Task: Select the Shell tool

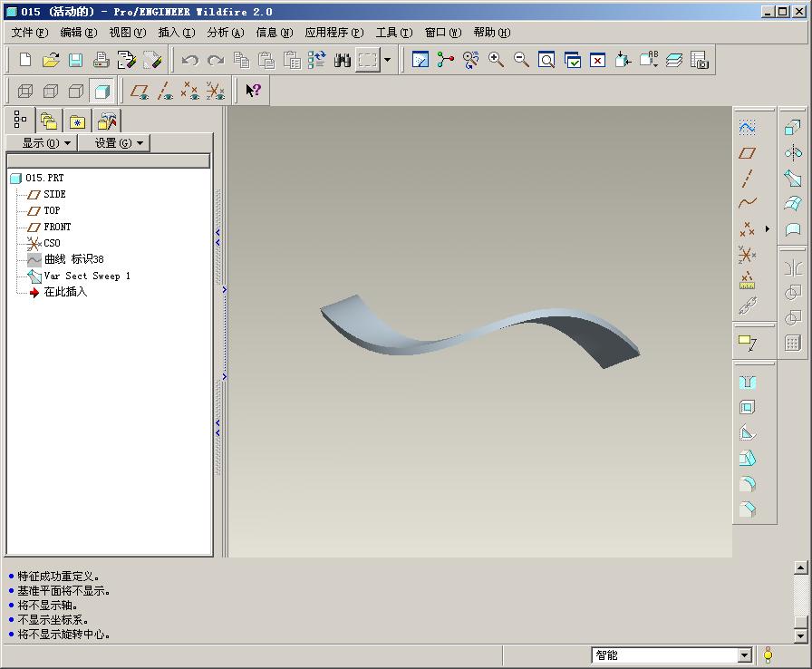Action: pyautogui.click(x=747, y=408)
